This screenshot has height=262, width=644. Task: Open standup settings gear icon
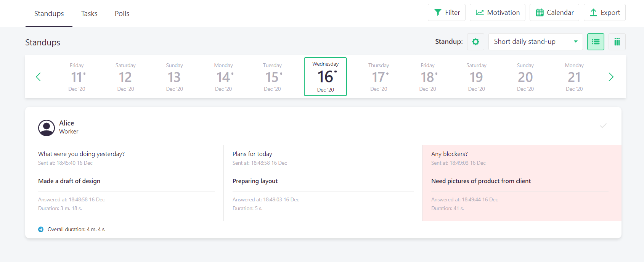(475, 42)
